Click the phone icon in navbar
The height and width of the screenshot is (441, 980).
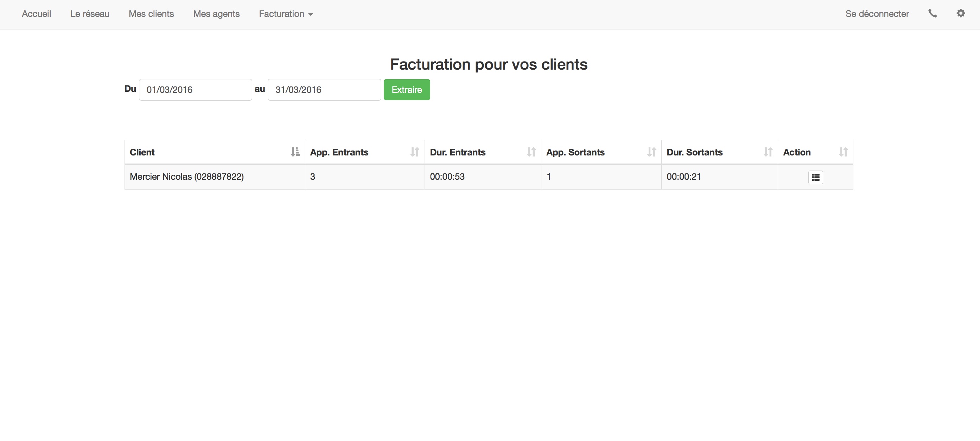click(x=933, y=14)
